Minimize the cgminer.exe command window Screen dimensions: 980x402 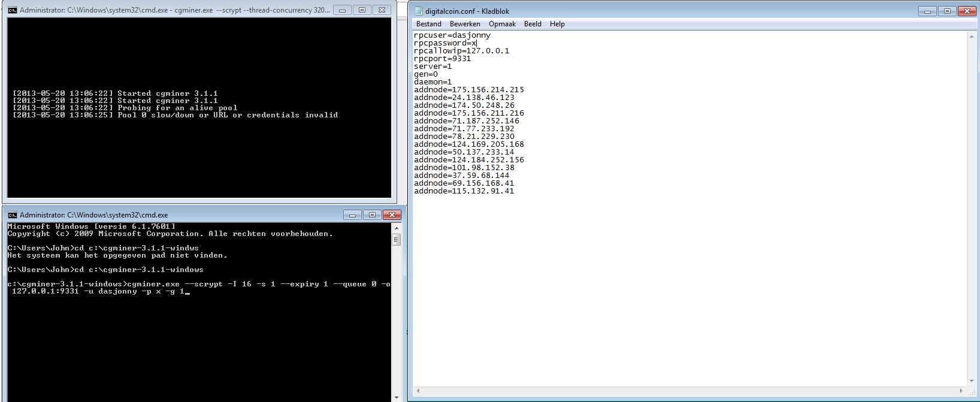(x=342, y=10)
